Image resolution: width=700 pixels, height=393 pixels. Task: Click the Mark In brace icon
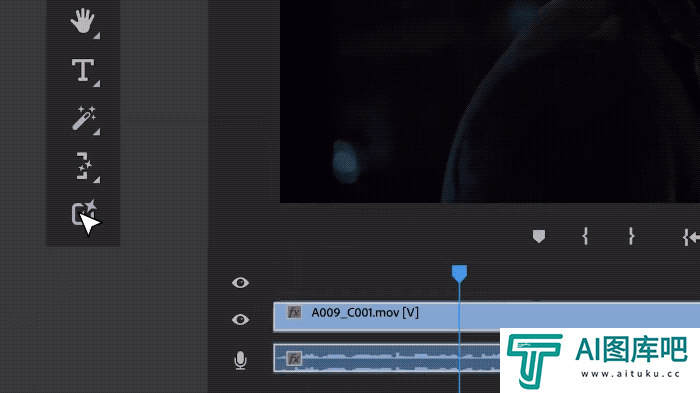tap(585, 236)
